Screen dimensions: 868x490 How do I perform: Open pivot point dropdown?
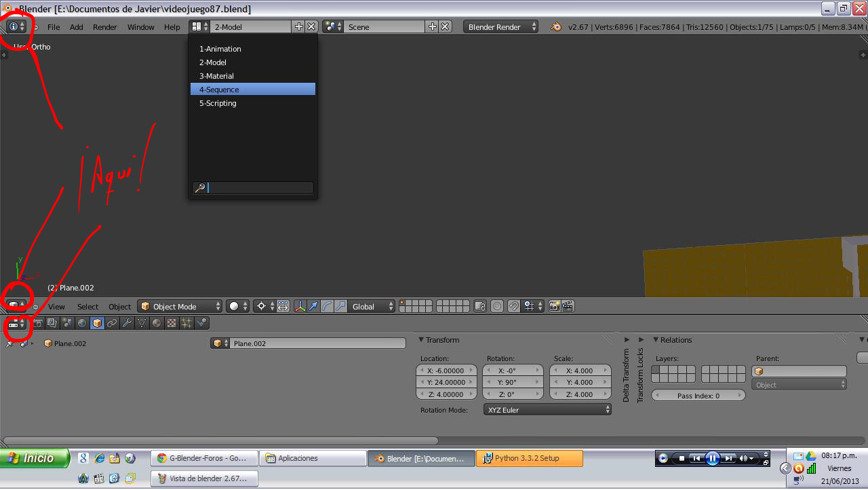tap(264, 306)
